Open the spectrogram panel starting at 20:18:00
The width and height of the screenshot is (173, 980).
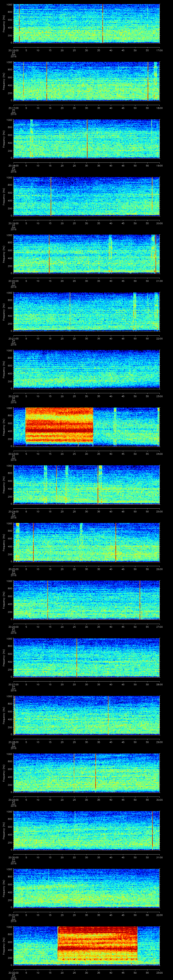click(86, 139)
